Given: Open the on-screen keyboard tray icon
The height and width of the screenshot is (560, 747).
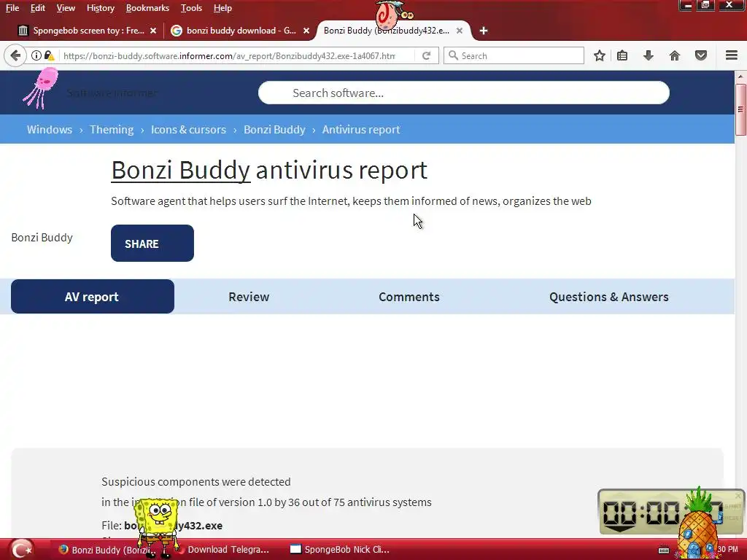Looking at the screenshot, I should (x=664, y=550).
